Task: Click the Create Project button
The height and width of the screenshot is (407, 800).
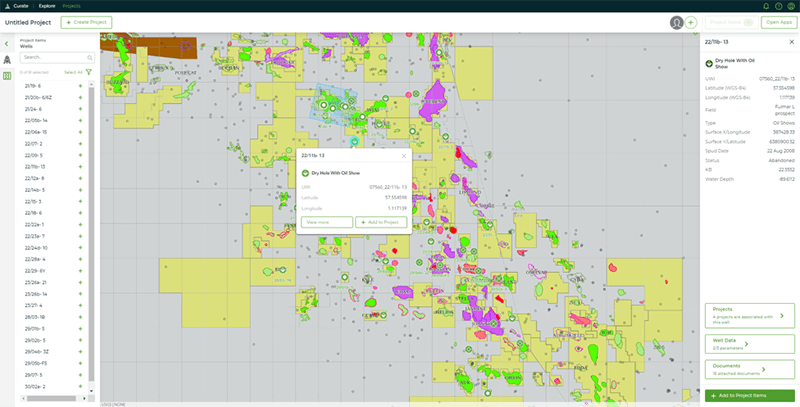Action: tap(87, 22)
